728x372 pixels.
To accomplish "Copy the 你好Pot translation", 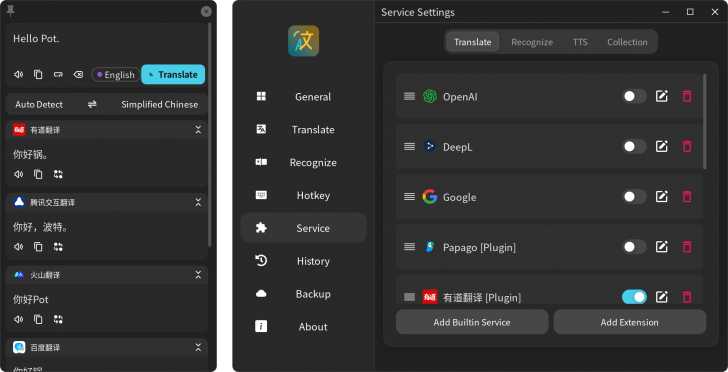I will [39, 320].
